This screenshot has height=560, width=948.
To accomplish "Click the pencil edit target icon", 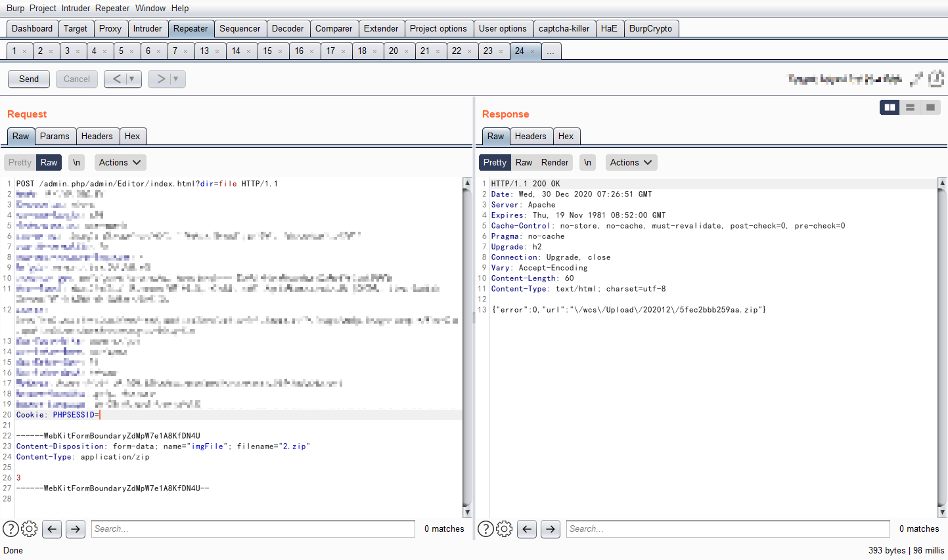I will [x=916, y=79].
